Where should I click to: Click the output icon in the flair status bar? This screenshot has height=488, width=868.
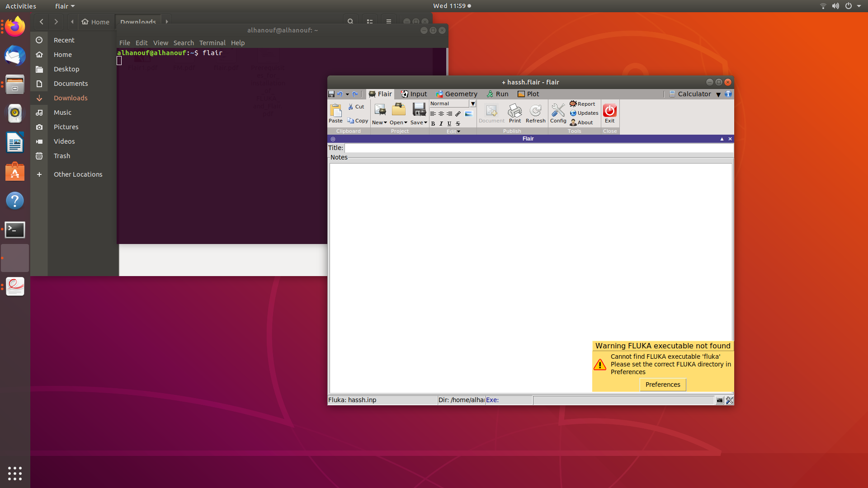tap(720, 400)
